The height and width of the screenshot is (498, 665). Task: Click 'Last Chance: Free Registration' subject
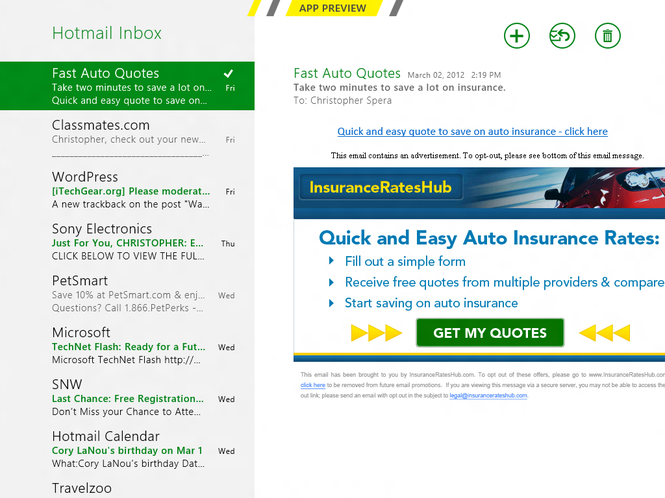(128, 399)
